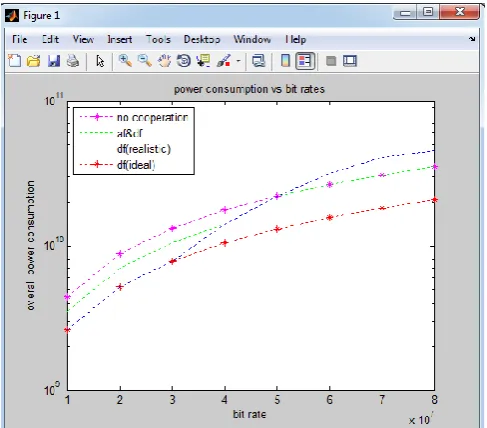Open the brush color dropdown arrow

[x=238, y=61]
